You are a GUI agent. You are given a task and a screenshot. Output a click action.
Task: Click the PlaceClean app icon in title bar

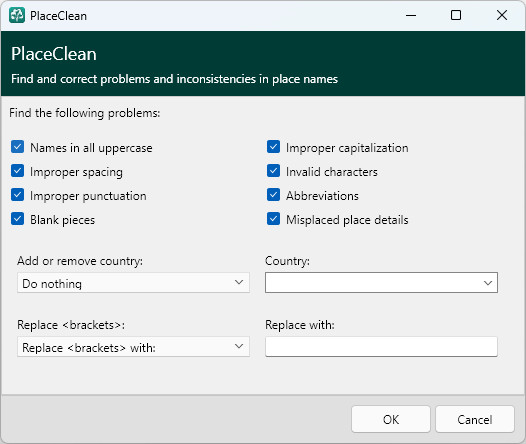coord(17,15)
